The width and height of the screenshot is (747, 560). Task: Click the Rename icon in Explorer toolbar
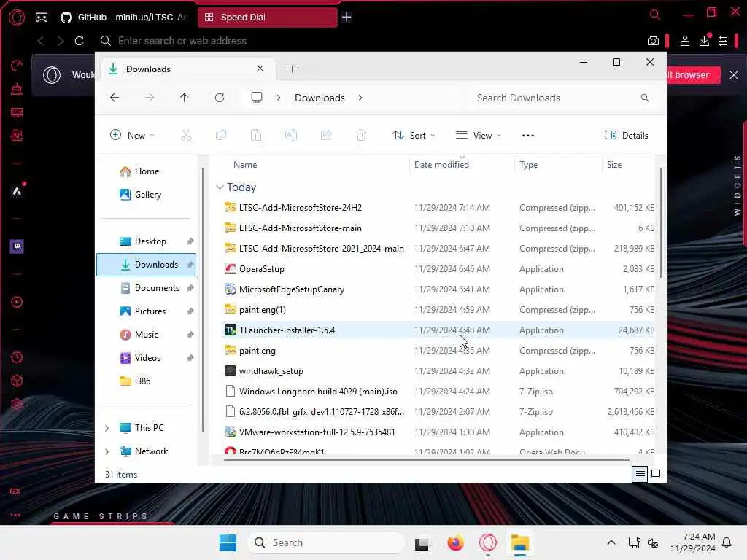291,135
